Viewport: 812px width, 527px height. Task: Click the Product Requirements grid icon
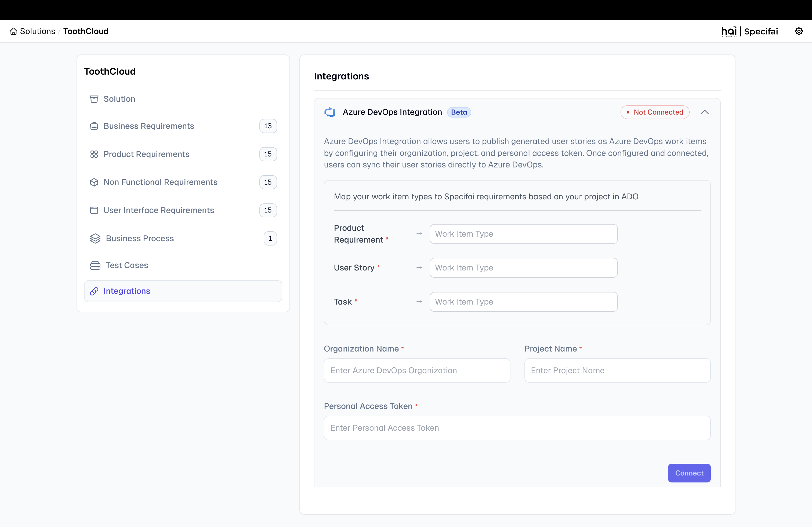point(94,154)
